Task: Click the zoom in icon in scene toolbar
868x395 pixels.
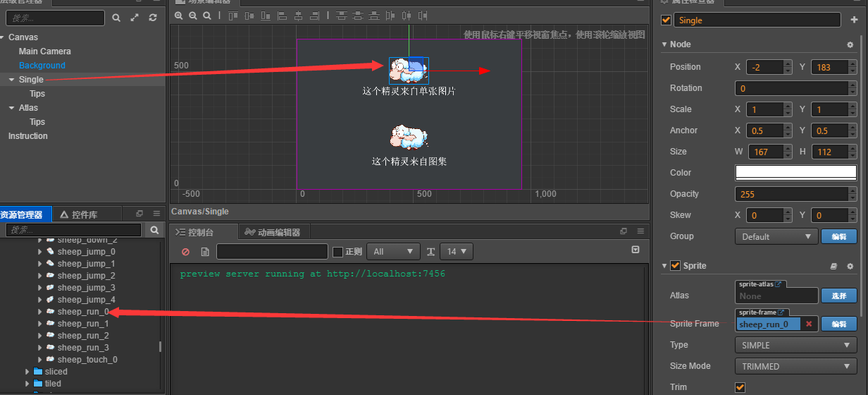Action: (178, 16)
